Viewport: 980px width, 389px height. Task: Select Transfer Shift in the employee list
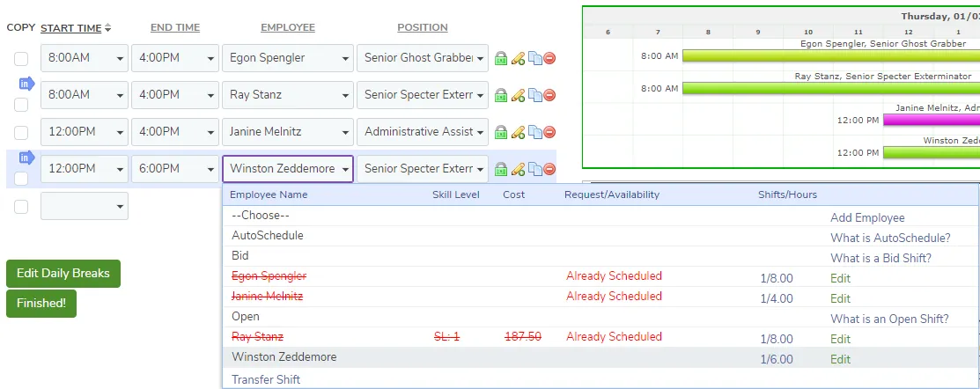266,379
